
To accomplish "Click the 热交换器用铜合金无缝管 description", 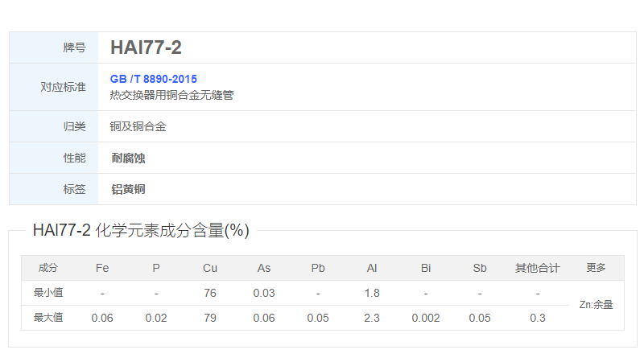I will tap(171, 95).
